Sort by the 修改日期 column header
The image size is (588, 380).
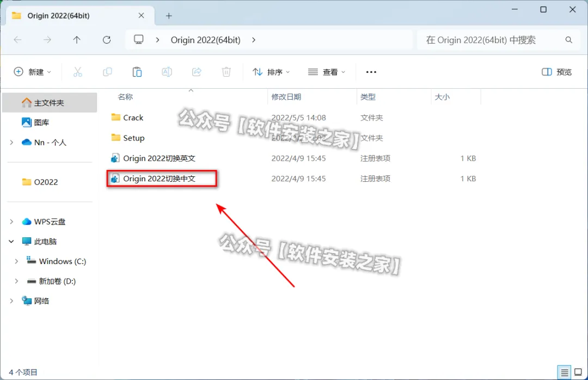click(286, 97)
